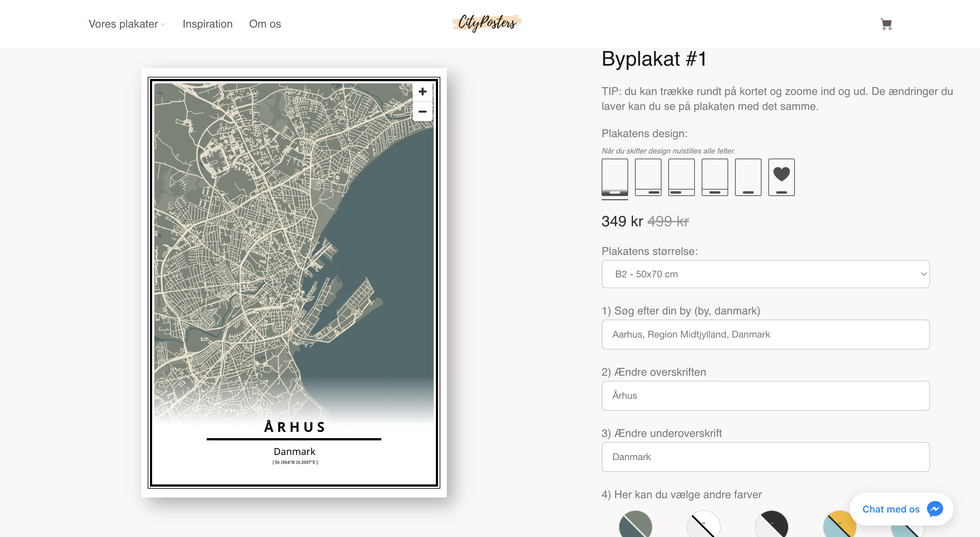980x537 pixels.
Task: Click the CityPosters logo
Action: click(x=487, y=23)
